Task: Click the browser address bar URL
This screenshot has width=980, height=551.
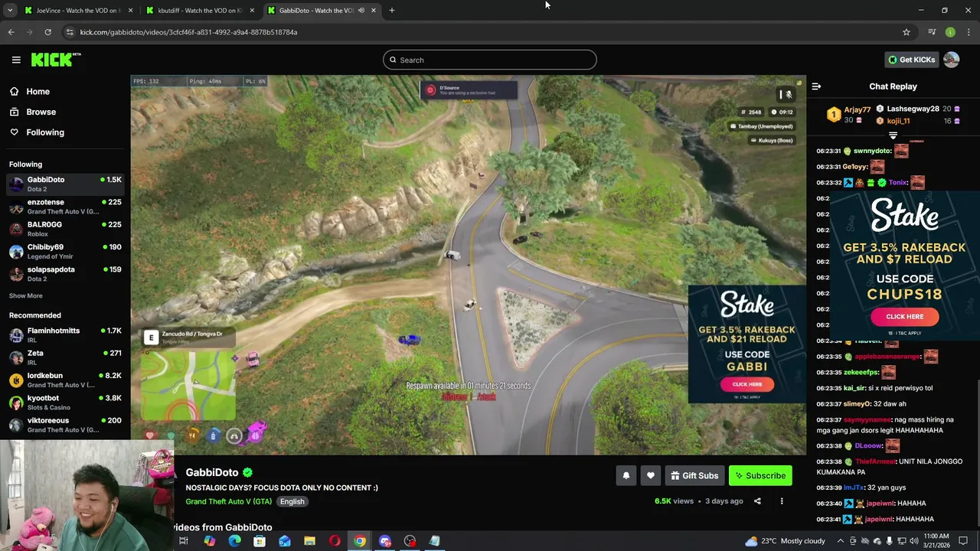Action: [188, 32]
